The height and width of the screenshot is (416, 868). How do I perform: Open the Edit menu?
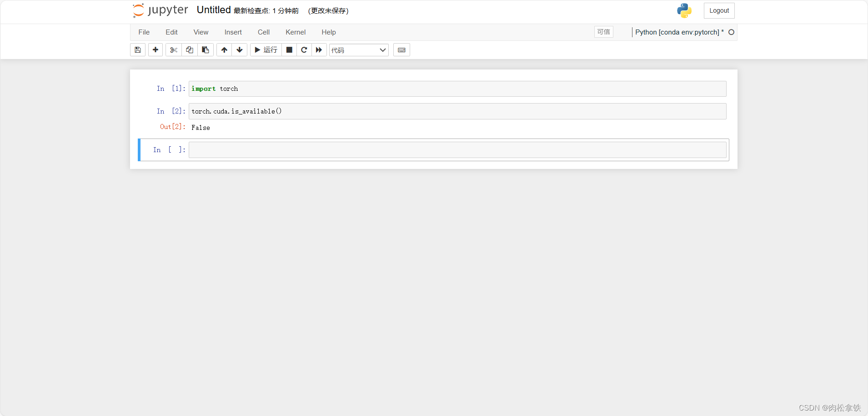[171, 32]
